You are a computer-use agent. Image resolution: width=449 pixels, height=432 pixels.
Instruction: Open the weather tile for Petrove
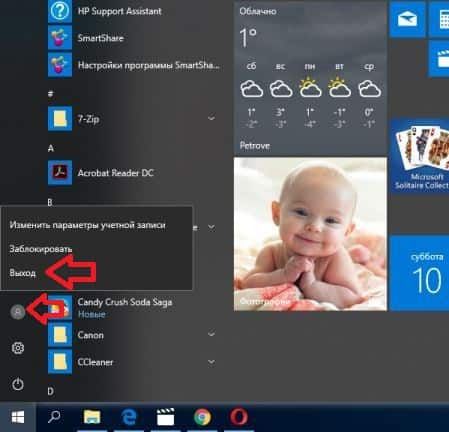310,79
